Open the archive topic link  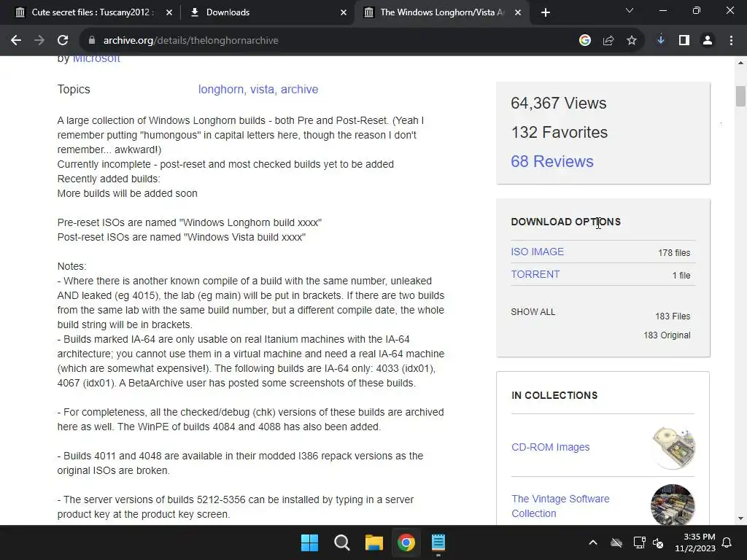tap(299, 90)
